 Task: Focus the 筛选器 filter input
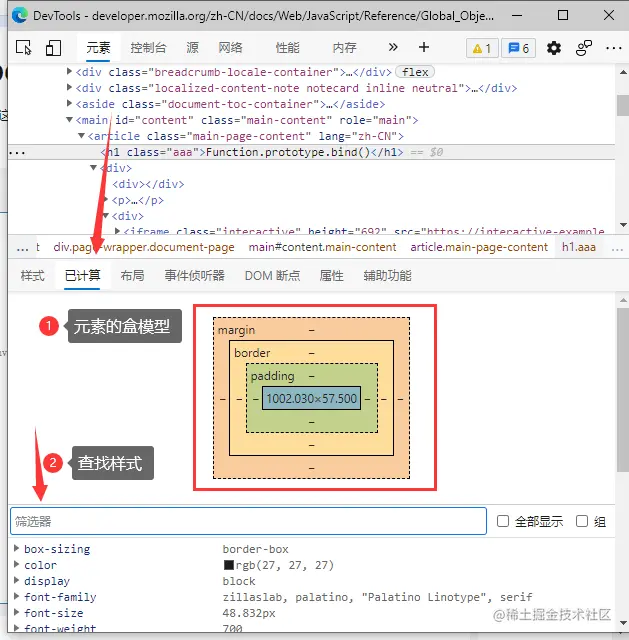point(248,521)
